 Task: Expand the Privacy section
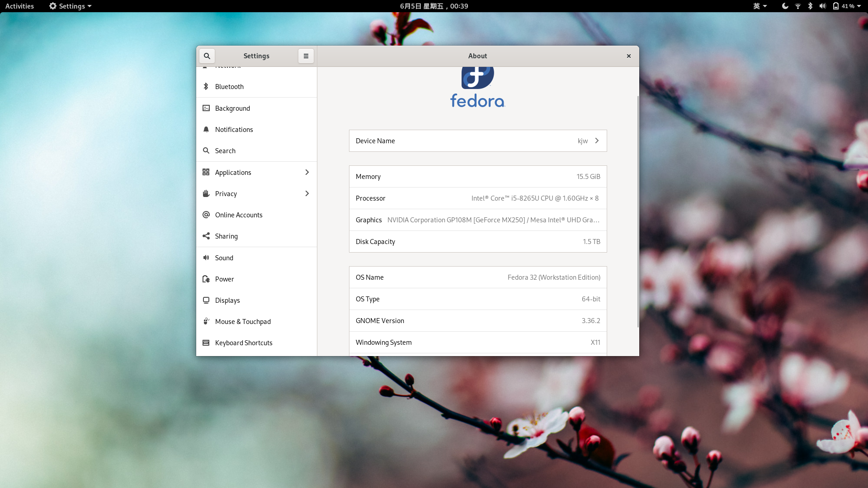(x=256, y=193)
